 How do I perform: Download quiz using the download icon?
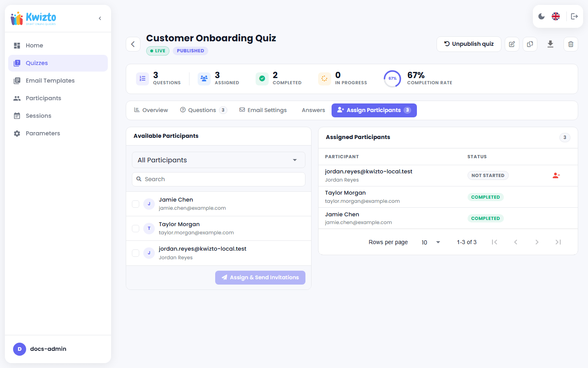550,44
